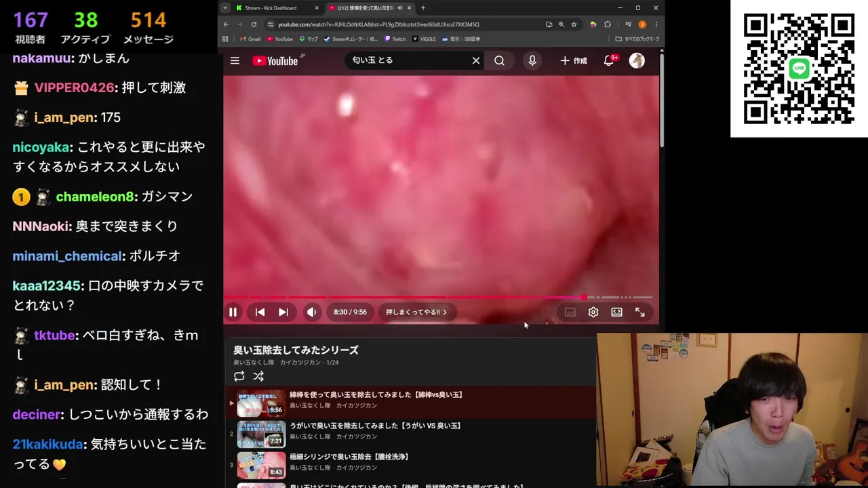The width and height of the screenshot is (868, 488).
Task: Click chat username 21kakikuda
Action: pos(47,445)
